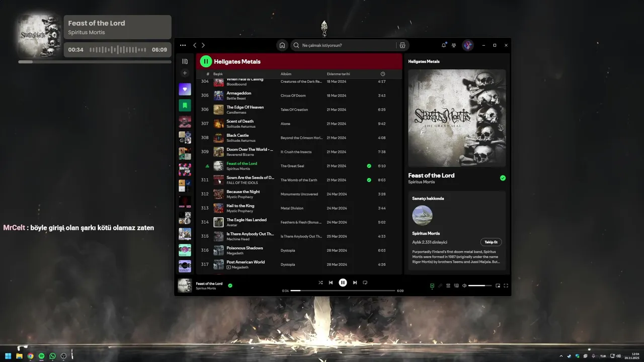
Task: Open The Great Seal album link in track list
Action: (x=292, y=166)
